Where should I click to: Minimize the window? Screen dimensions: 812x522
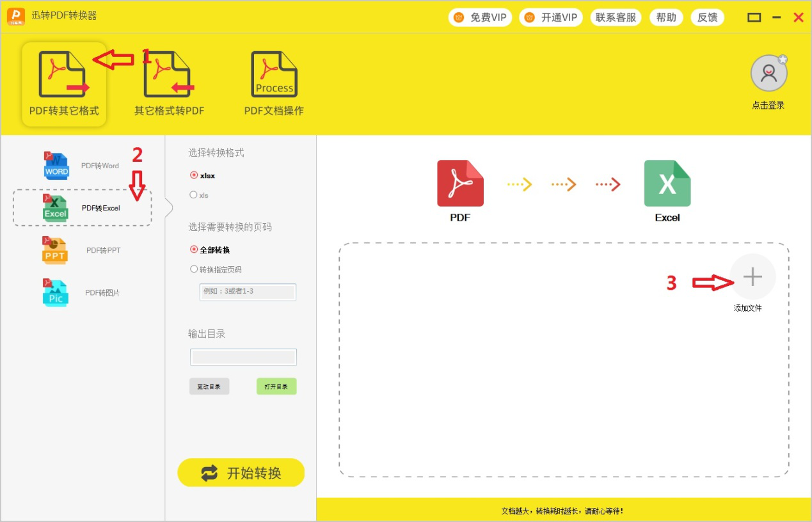pos(777,18)
